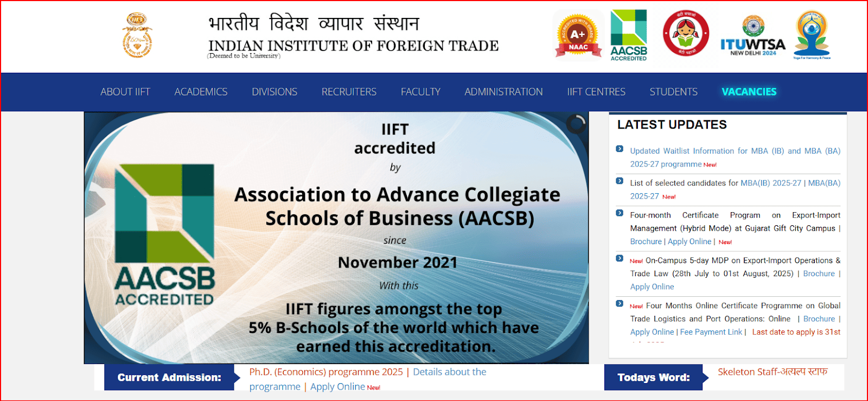The height and width of the screenshot is (401, 868).
Task: Click Apply Online for Export-Import Management certificate
Action: tap(690, 241)
